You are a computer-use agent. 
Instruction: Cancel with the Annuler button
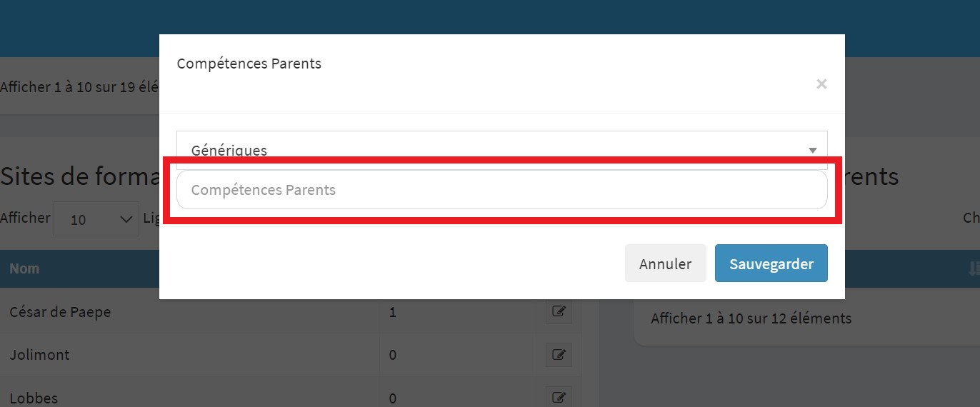coord(665,263)
